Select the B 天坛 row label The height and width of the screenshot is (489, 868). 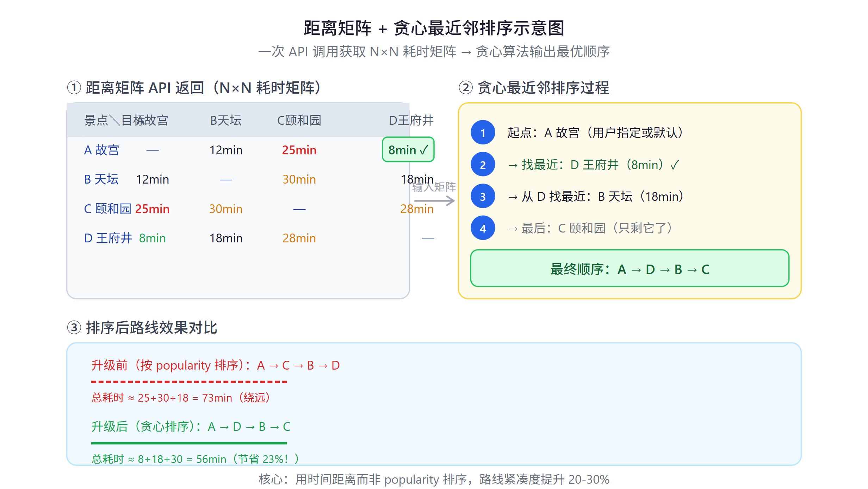(101, 179)
